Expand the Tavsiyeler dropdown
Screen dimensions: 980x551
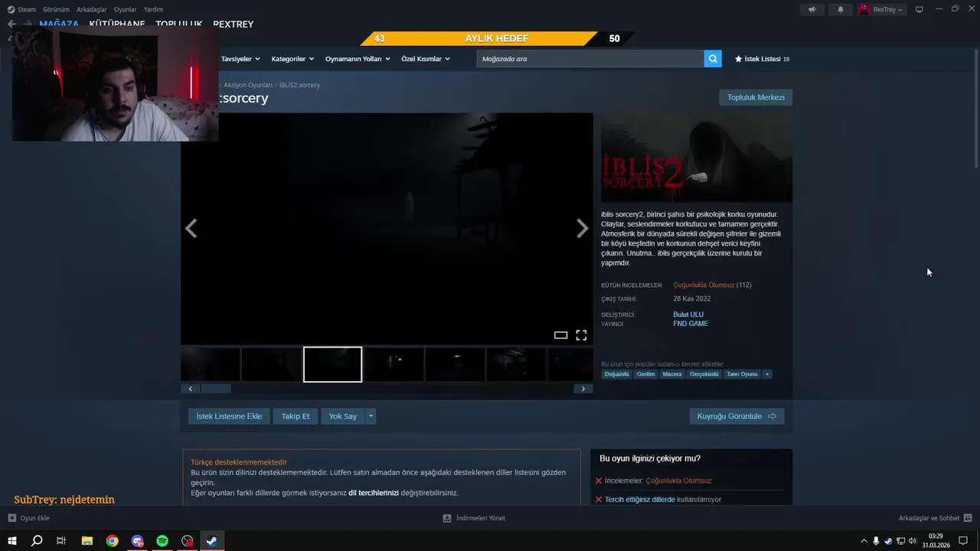coord(240,59)
